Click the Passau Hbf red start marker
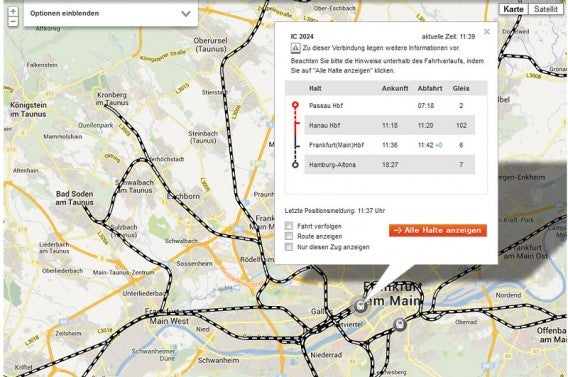This screenshot has width=568, height=377. pyautogui.click(x=295, y=105)
